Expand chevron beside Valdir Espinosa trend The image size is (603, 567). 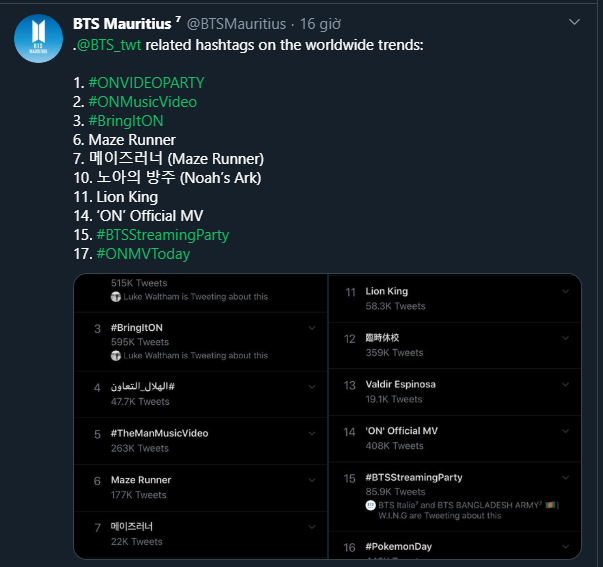click(566, 385)
